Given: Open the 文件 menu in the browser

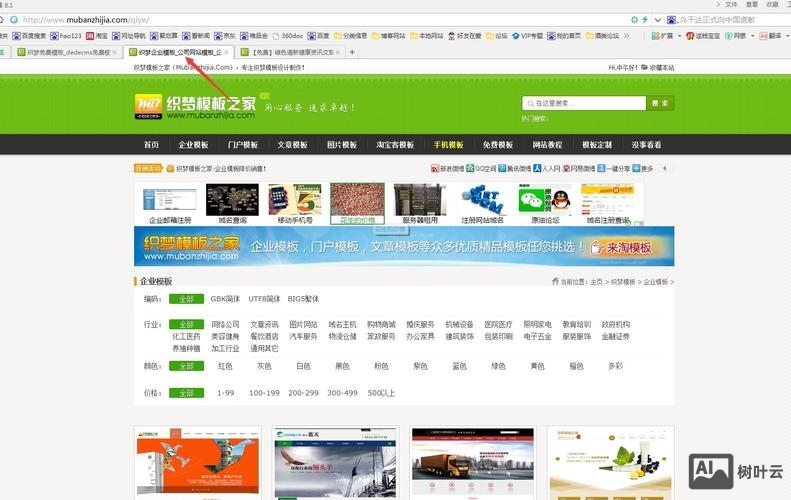Looking at the screenshot, I should [731, 4].
